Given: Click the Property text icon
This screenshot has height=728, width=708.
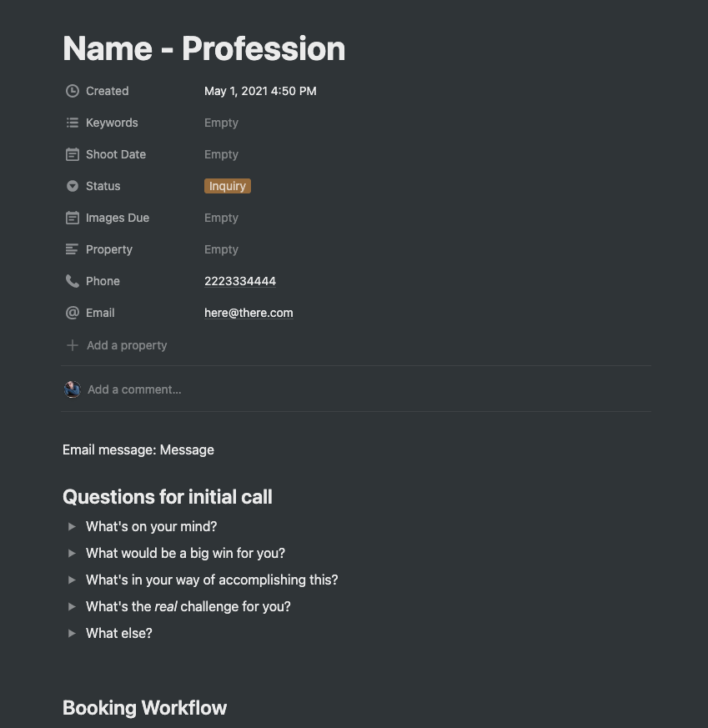Looking at the screenshot, I should 72,249.
